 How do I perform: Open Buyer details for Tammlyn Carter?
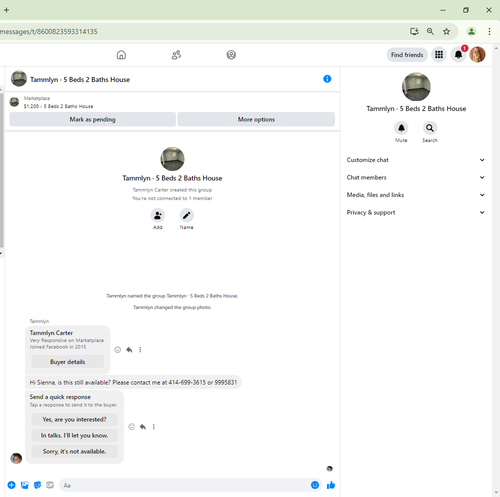pos(68,362)
